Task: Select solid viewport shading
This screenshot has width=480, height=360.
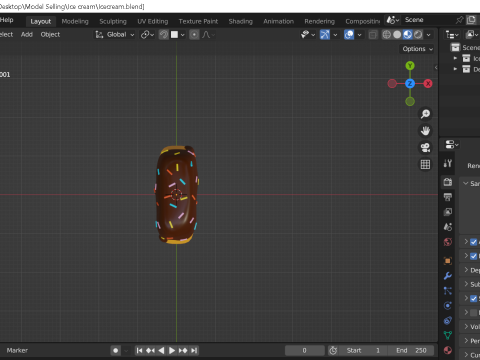Action: click(x=397, y=35)
